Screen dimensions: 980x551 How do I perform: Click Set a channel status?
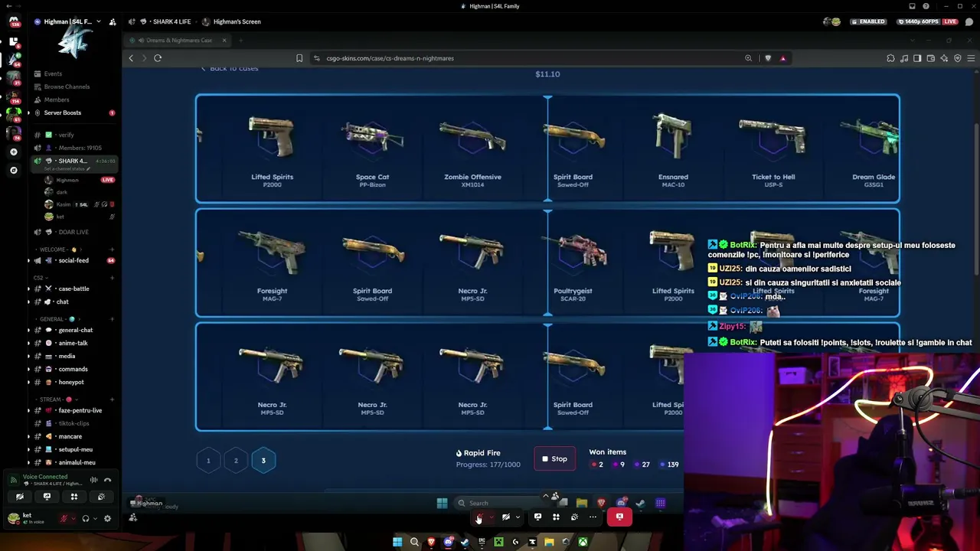coord(67,169)
